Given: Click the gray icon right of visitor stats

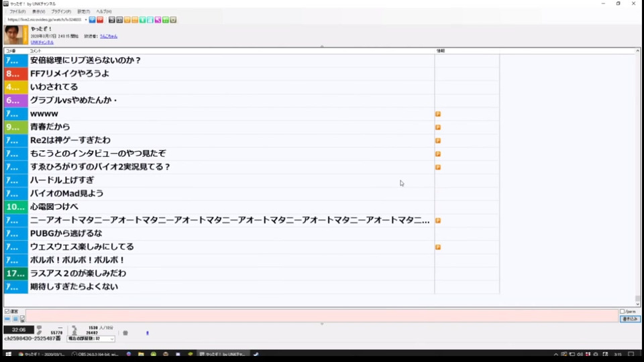Looking at the screenshot, I should tap(125, 333).
